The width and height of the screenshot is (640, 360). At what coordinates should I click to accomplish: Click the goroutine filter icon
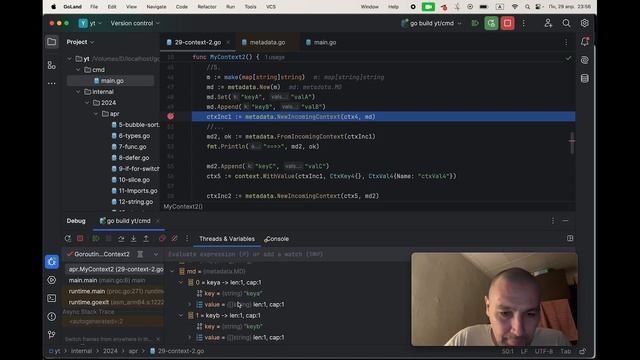pos(140,254)
